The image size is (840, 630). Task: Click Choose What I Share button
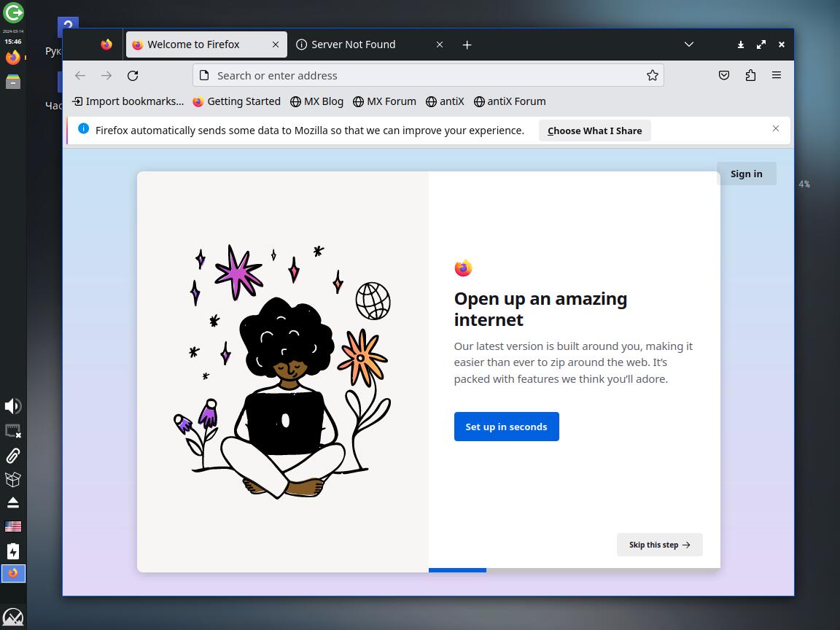(595, 131)
